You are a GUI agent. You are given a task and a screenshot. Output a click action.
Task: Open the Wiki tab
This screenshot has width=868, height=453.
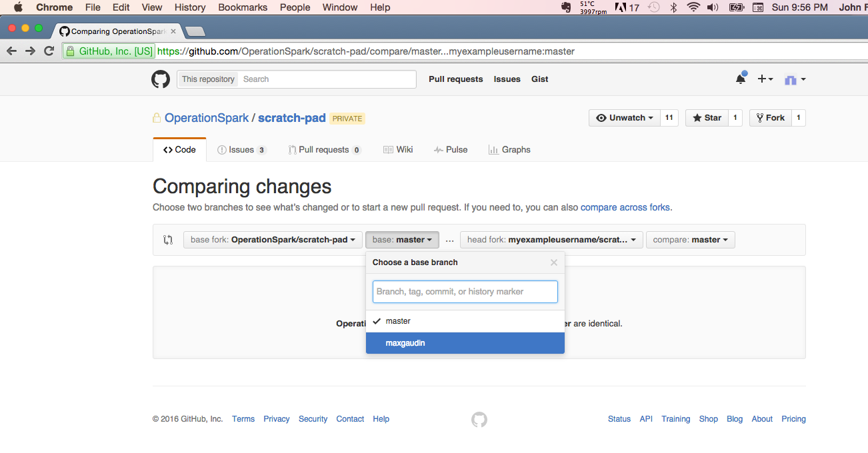tap(398, 150)
